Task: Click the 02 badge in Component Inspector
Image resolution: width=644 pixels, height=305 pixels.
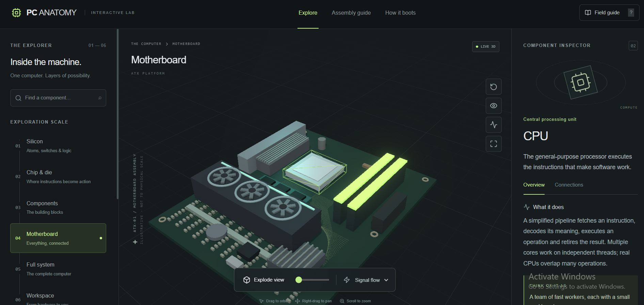Action: tap(633, 46)
